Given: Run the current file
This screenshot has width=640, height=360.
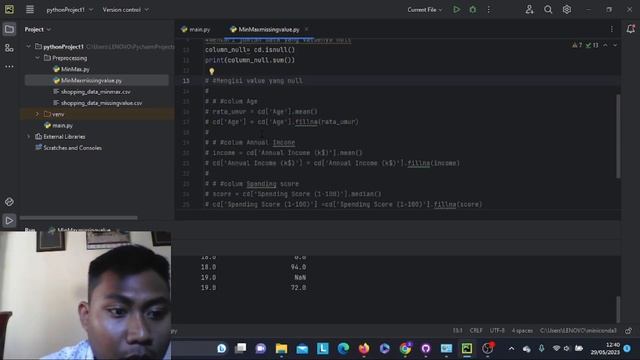Looking at the screenshot, I should point(456,9).
